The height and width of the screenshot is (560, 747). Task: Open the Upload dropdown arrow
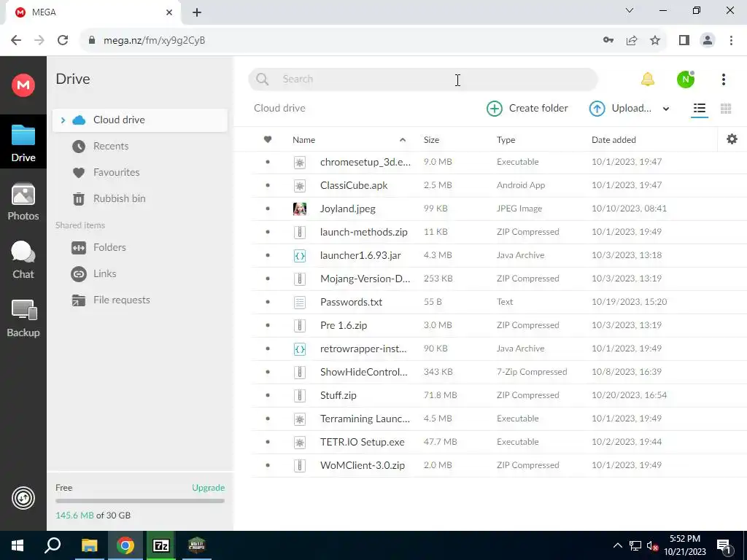coord(666,109)
